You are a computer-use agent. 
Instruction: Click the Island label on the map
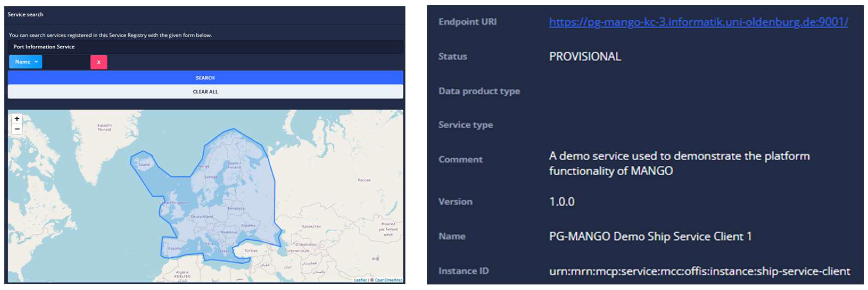(x=144, y=165)
